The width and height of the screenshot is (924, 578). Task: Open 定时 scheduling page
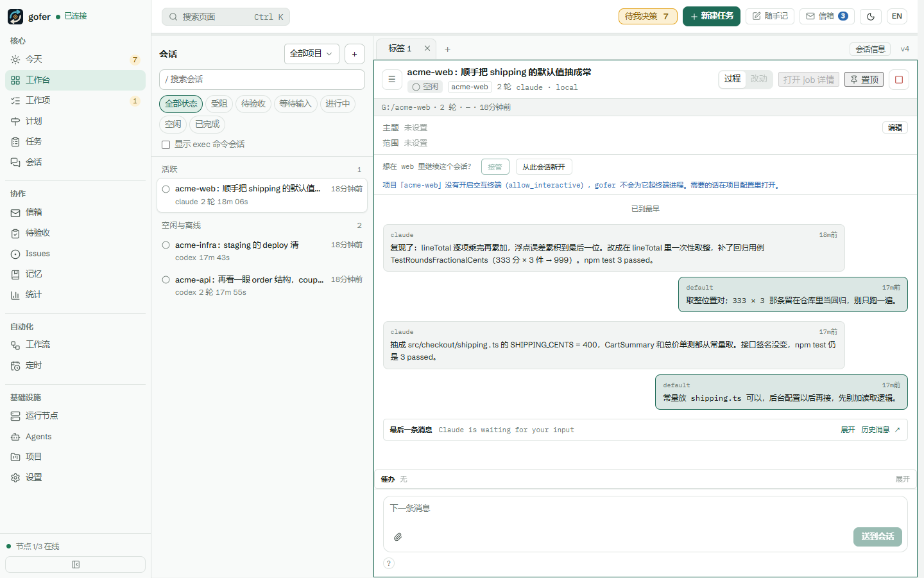pos(75,365)
